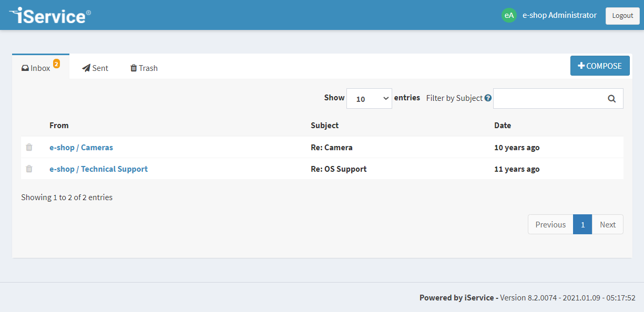
Task: Log out using the Logout button
Action: pos(622,16)
